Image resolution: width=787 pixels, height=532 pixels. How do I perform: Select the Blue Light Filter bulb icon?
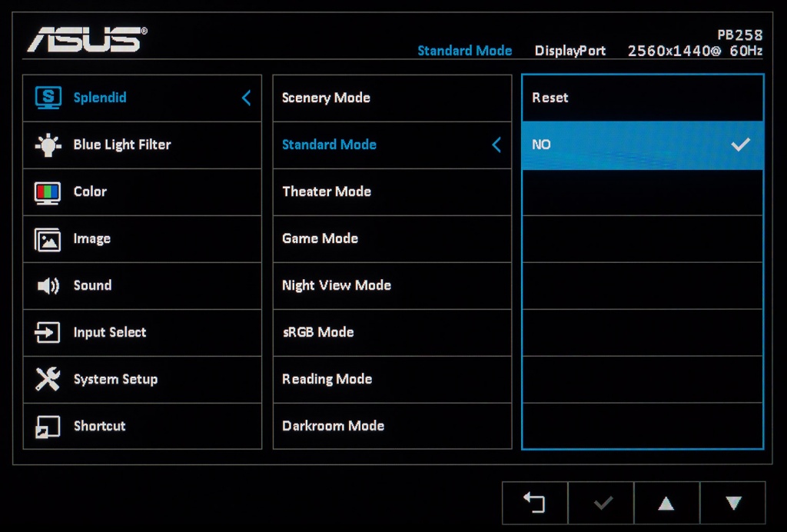point(48,145)
